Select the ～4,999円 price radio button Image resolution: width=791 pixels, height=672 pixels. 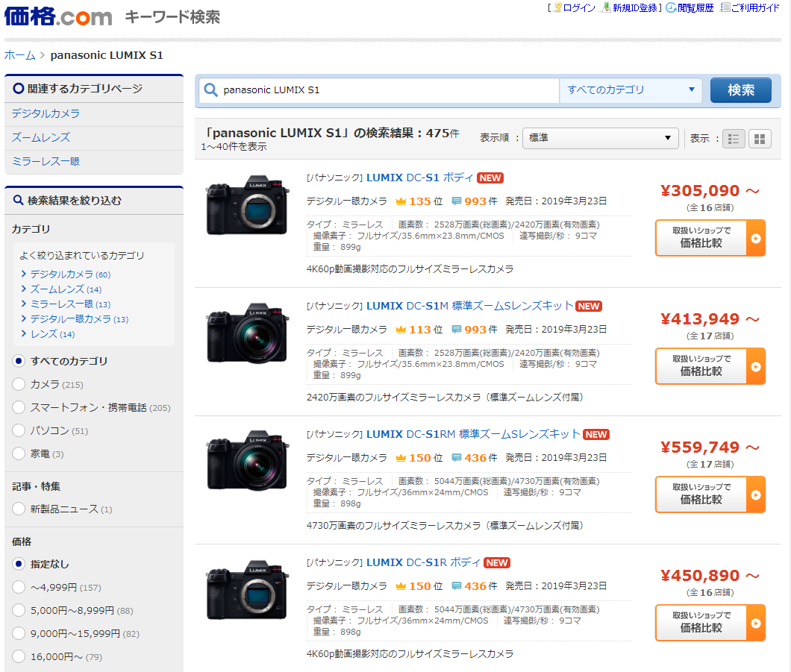[19, 587]
